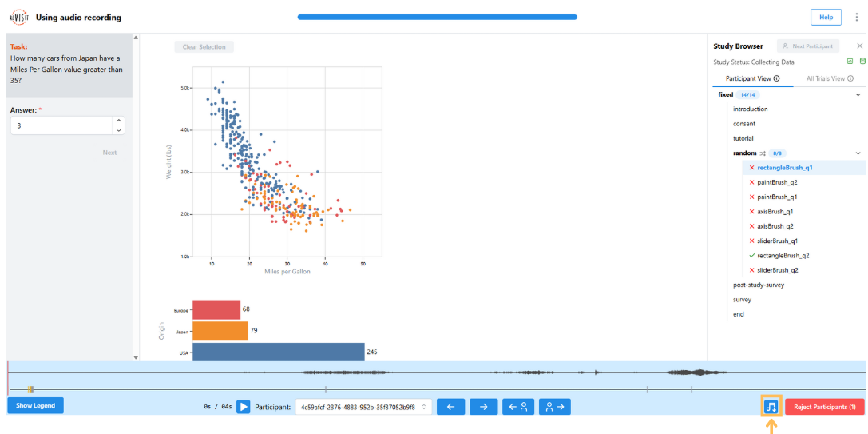Click the Answer number input field

pos(61,125)
